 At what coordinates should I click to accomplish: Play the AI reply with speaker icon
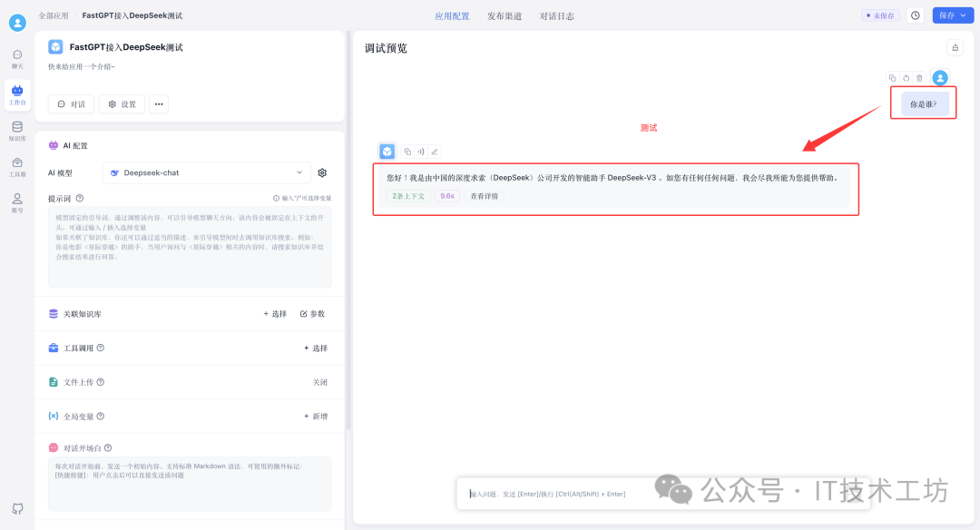point(421,152)
